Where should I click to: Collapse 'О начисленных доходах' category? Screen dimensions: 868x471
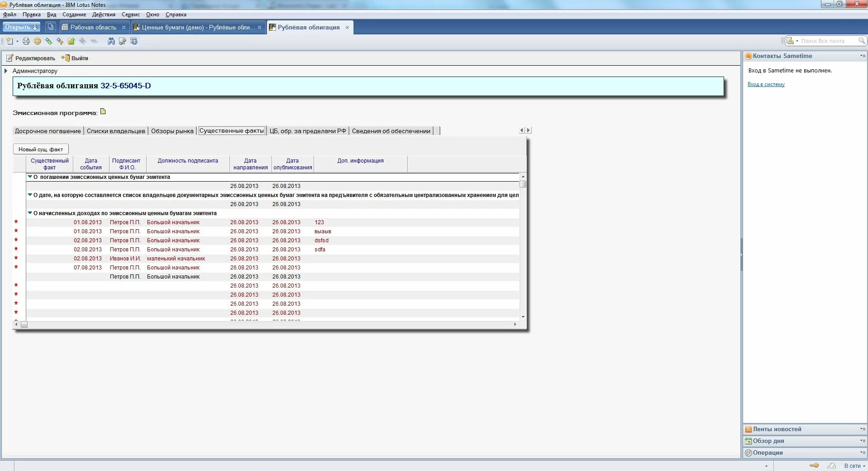pyautogui.click(x=30, y=213)
